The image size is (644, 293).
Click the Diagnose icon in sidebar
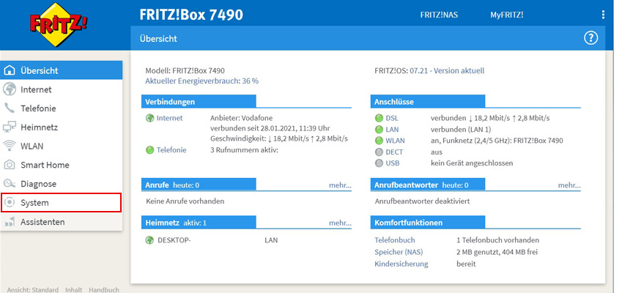click(x=10, y=184)
